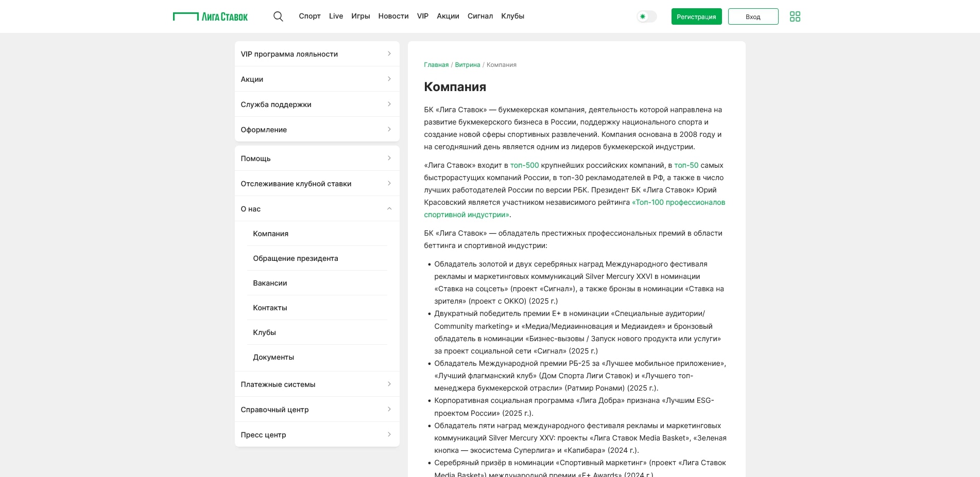Select «Вакансии» in the sidebar

[269, 283]
